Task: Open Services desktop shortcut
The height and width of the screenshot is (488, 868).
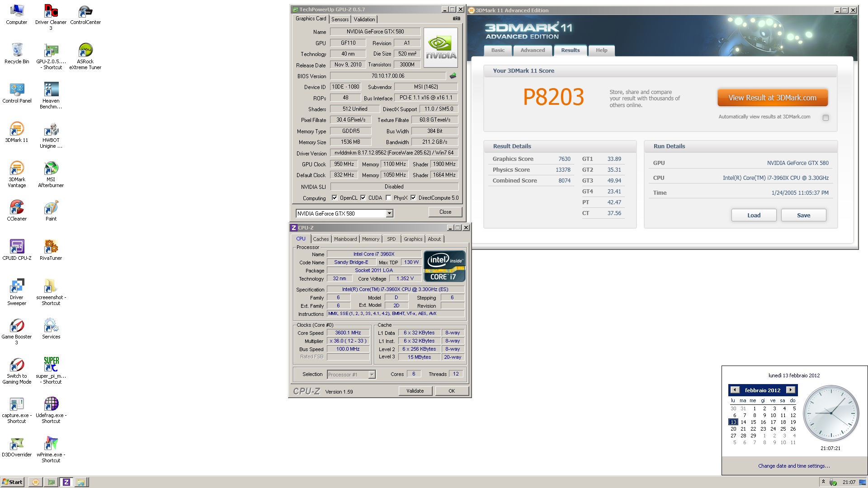Action: [51, 329]
